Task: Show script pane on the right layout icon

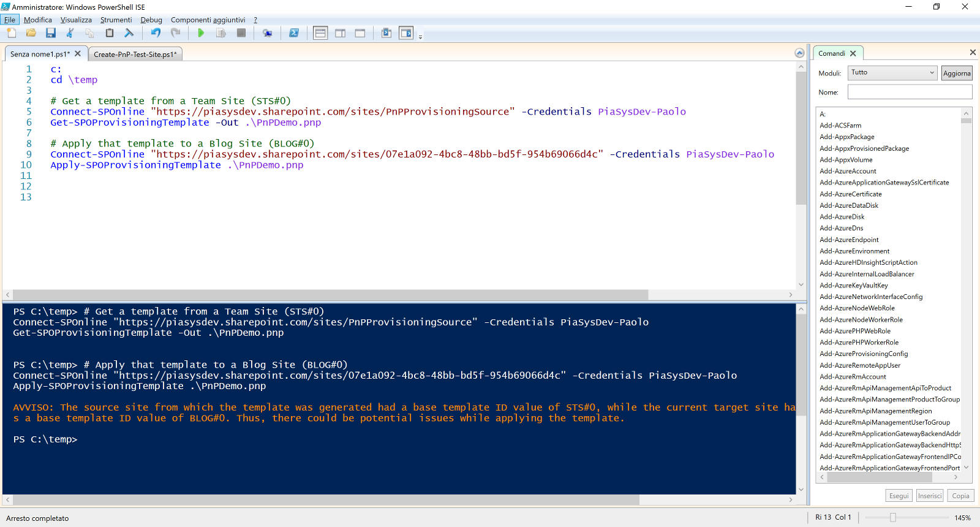Action: pos(341,33)
